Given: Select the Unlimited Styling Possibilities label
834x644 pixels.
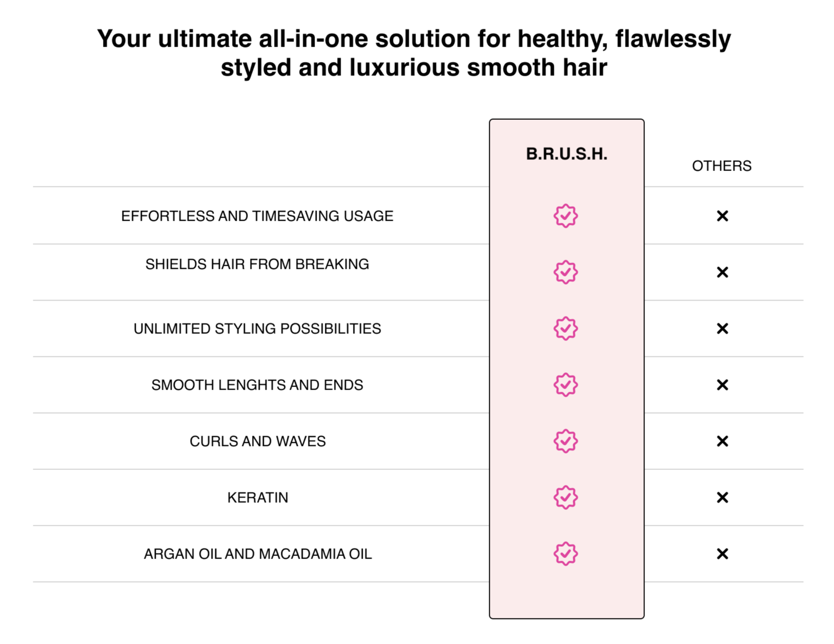Looking at the screenshot, I should [257, 329].
